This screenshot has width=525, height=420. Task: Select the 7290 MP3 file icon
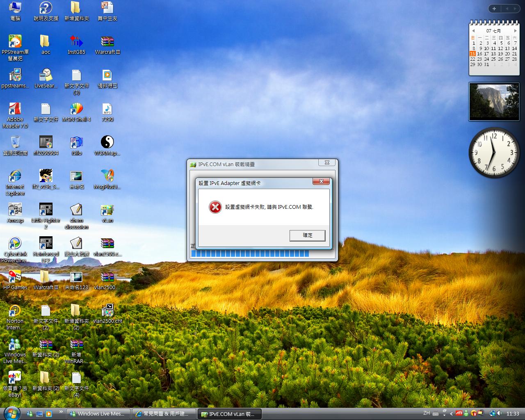click(107, 112)
